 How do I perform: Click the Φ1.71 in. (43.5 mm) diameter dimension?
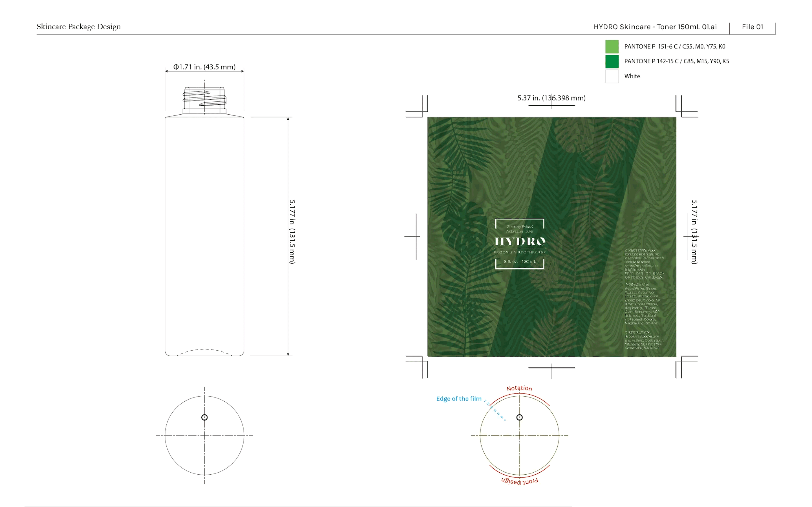tap(204, 67)
